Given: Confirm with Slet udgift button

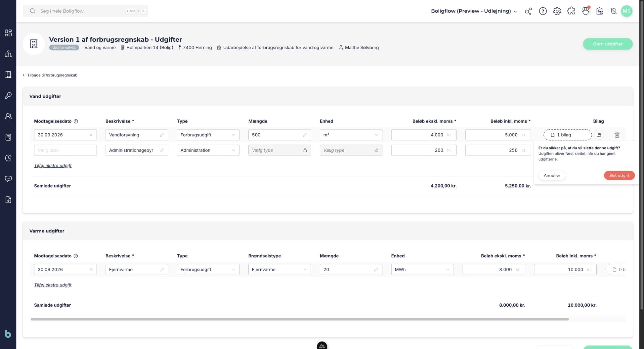Looking at the screenshot, I should [x=619, y=175].
